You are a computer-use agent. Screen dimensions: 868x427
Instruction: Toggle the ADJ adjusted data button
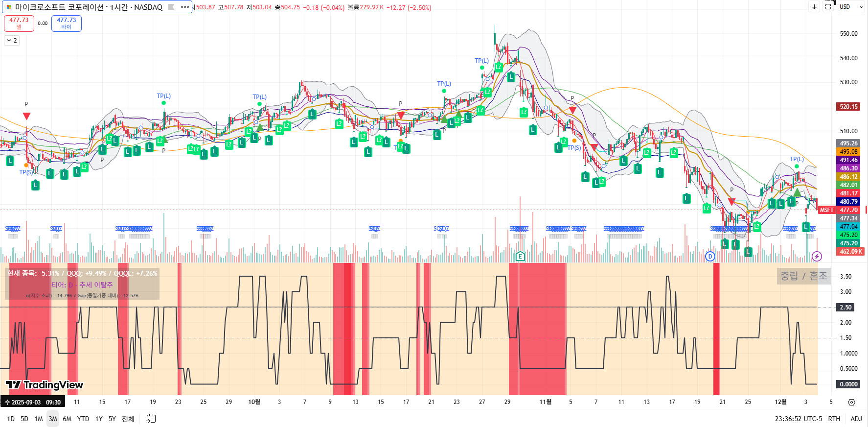coord(856,419)
